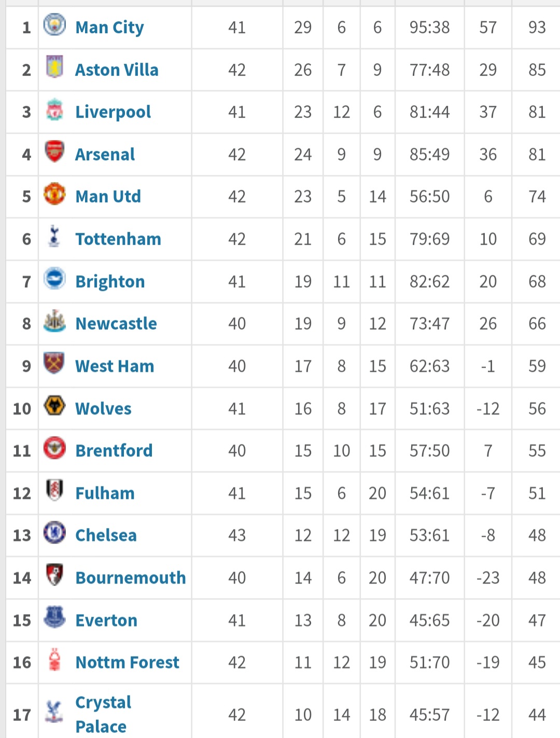Click the West Ham club crest
Screen dimensions: 560x738
click(x=54, y=363)
